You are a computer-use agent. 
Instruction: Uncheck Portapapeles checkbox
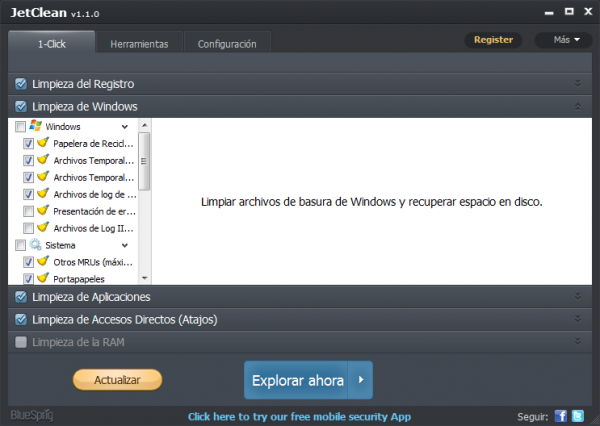click(x=28, y=279)
